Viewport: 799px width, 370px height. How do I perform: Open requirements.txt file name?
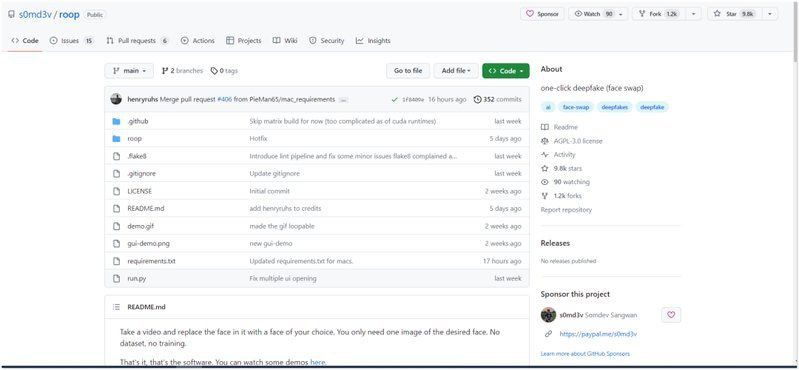[151, 261]
